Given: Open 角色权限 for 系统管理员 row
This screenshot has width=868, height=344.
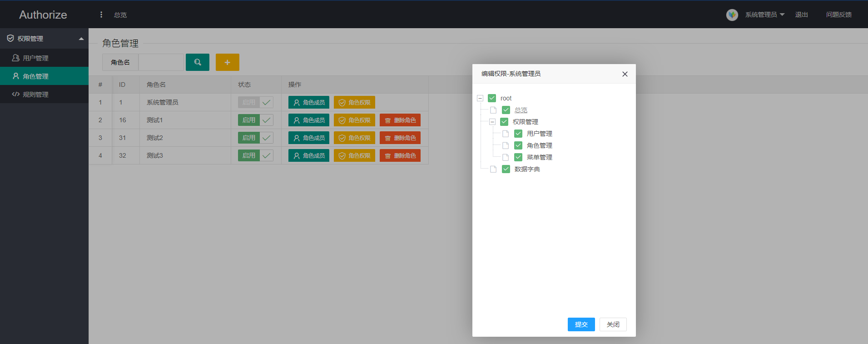Looking at the screenshot, I should pos(354,102).
